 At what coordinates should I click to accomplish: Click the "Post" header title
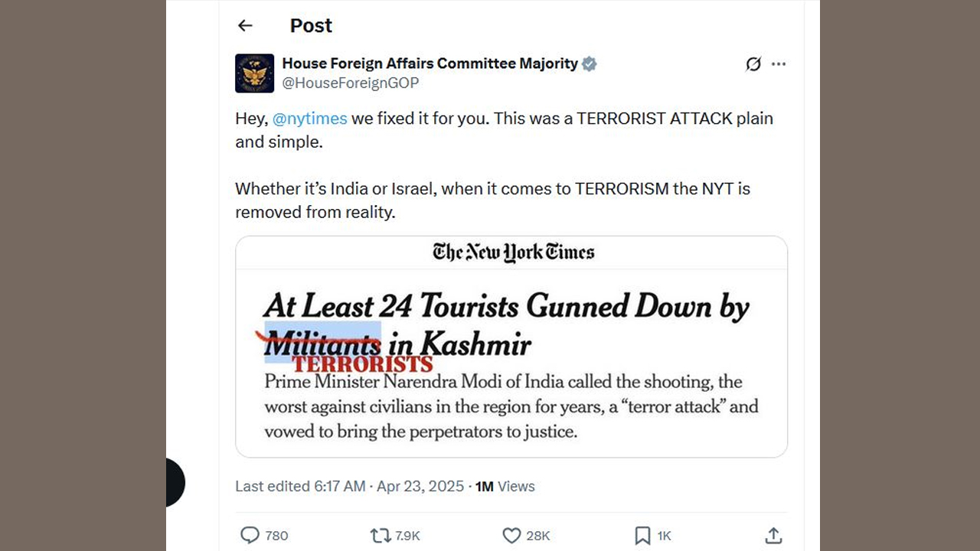[x=311, y=26]
